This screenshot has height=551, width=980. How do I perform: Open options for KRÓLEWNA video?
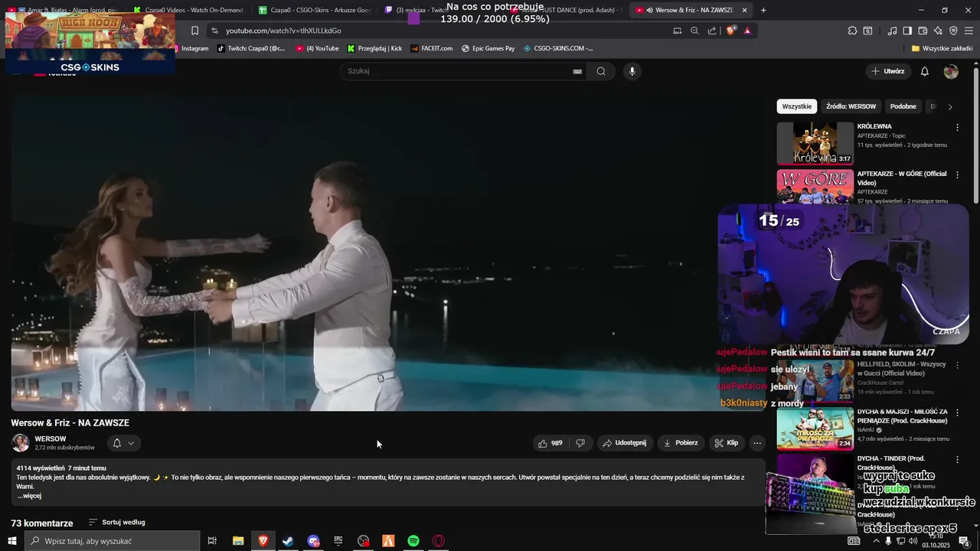point(957,127)
